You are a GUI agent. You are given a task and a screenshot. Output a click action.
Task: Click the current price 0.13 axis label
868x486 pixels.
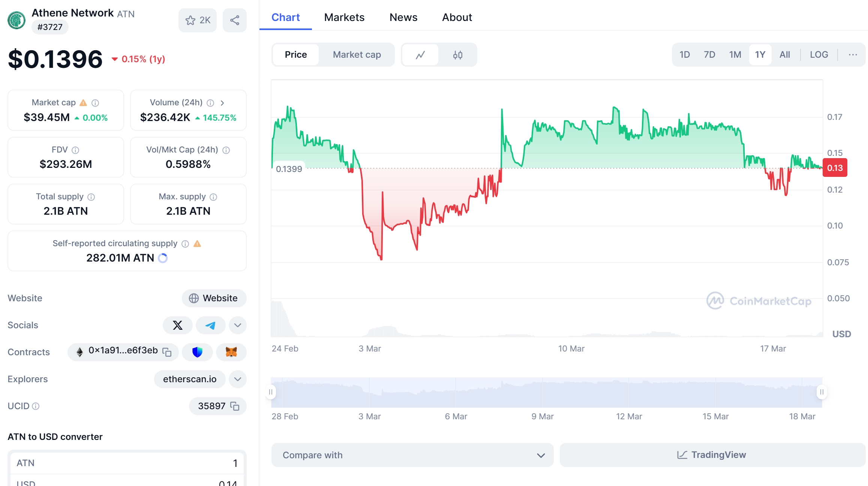[x=835, y=168]
